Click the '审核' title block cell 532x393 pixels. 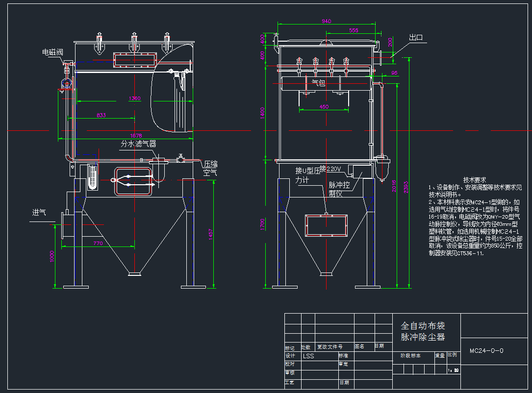click(290, 372)
